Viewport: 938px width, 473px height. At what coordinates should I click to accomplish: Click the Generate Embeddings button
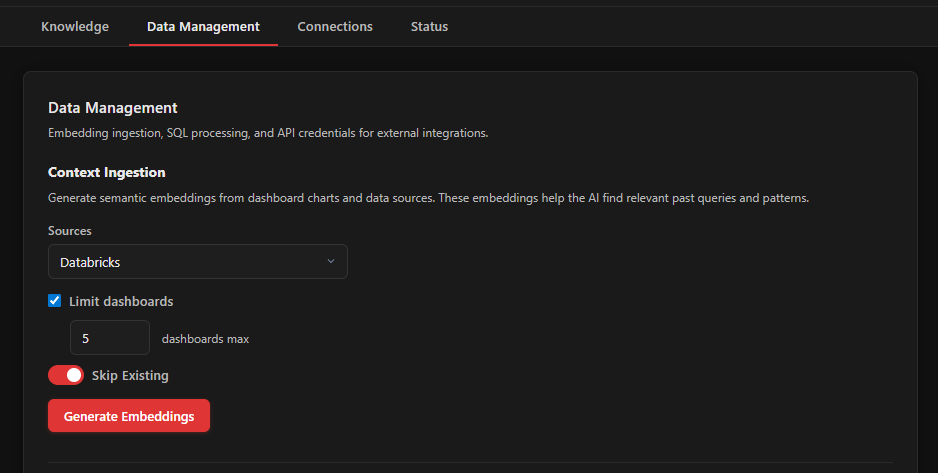coord(129,416)
